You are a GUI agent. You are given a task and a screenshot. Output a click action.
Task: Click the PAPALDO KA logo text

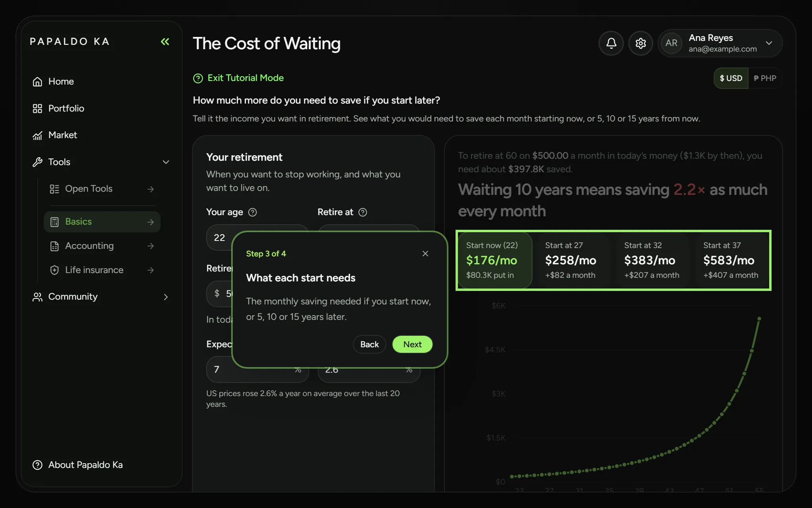[x=70, y=42]
